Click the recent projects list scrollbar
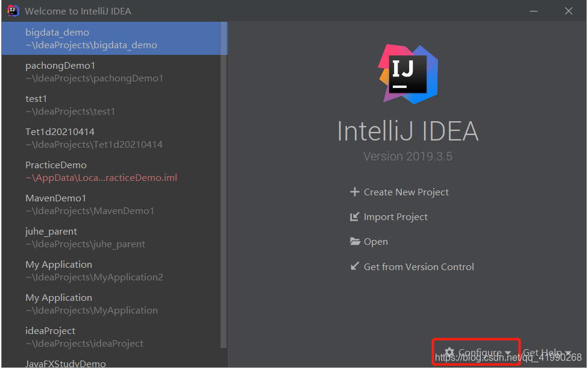The height and width of the screenshot is (369, 588). pos(224,184)
